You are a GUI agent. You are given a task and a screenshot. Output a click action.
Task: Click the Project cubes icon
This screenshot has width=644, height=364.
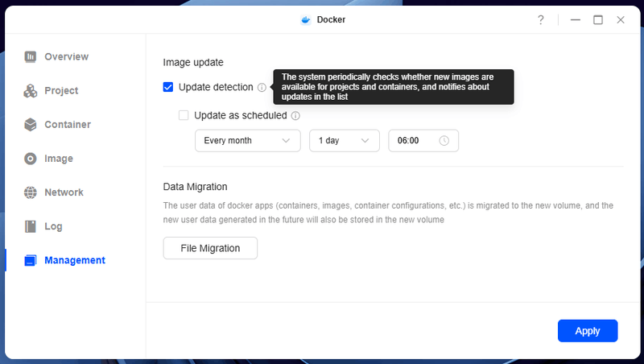point(30,91)
